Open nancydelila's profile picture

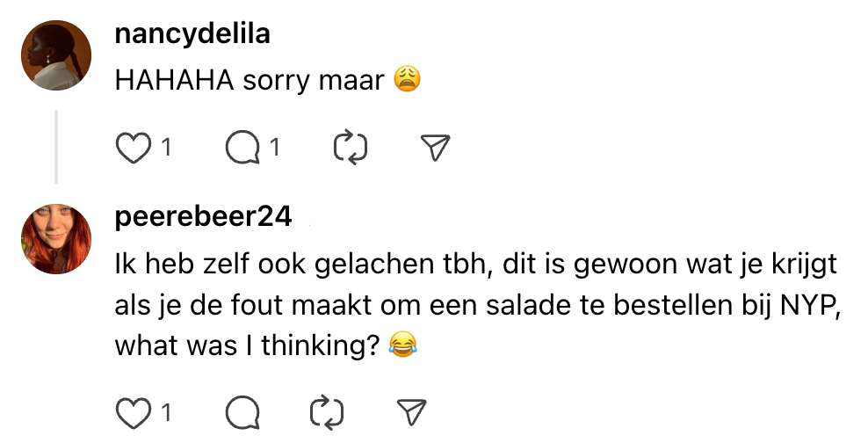(56, 55)
